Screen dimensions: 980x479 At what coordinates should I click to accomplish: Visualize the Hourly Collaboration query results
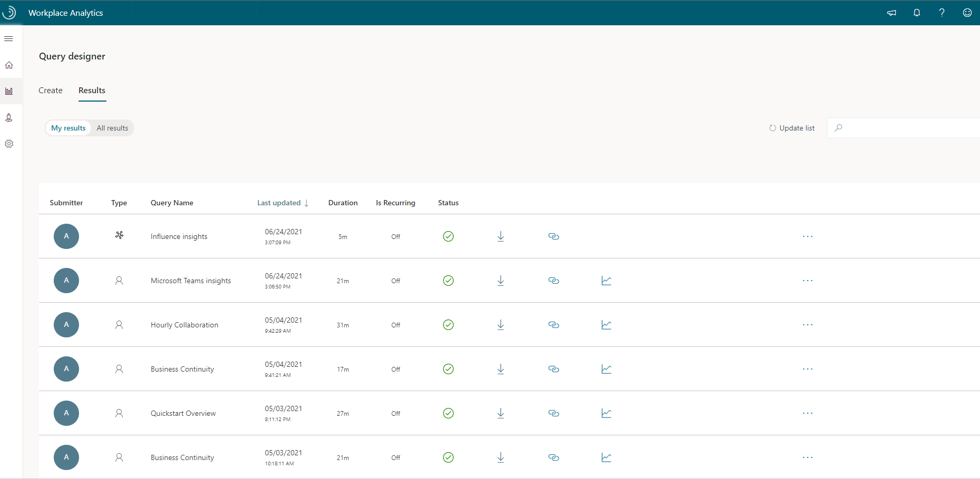tap(606, 325)
